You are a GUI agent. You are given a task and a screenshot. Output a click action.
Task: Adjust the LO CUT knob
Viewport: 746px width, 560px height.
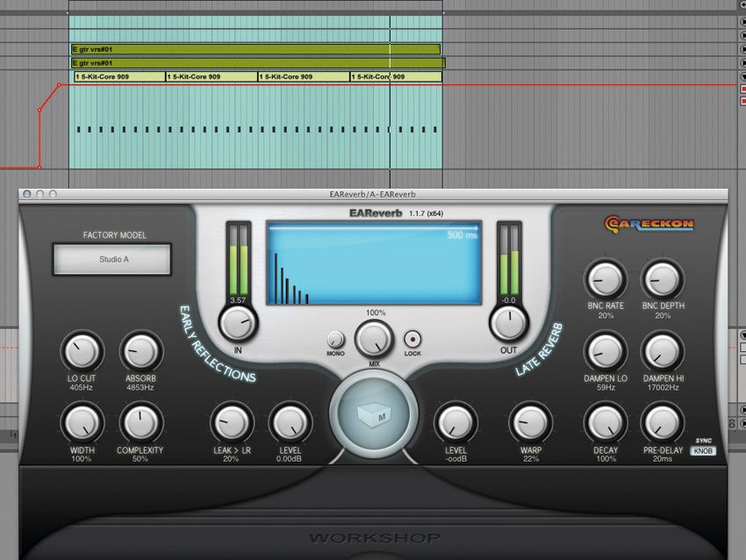tap(81, 351)
